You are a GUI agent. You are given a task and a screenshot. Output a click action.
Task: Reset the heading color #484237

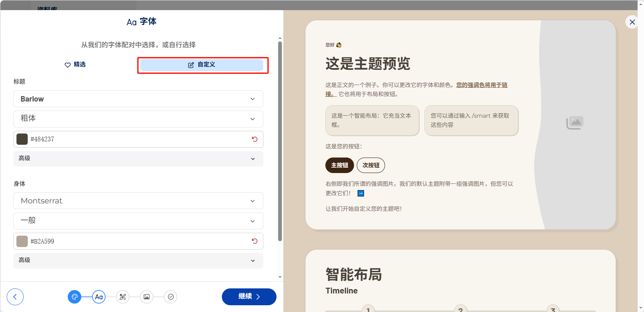click(255, 139)
